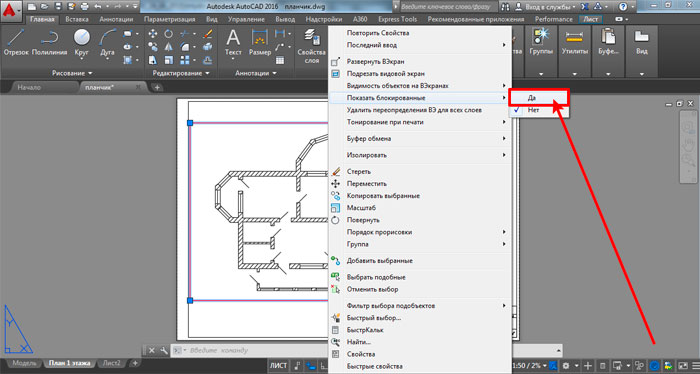Open the viewport scale 1:50 dropdown
Image resolution: width=700 pixels, height=374 pixels.
pyautogui.click(x=528, y=366)
